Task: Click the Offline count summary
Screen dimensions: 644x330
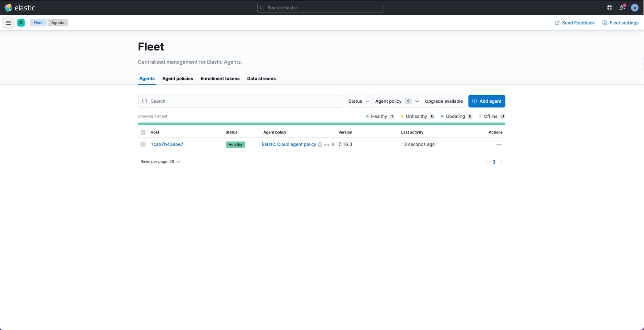Action: pos(492,116)
